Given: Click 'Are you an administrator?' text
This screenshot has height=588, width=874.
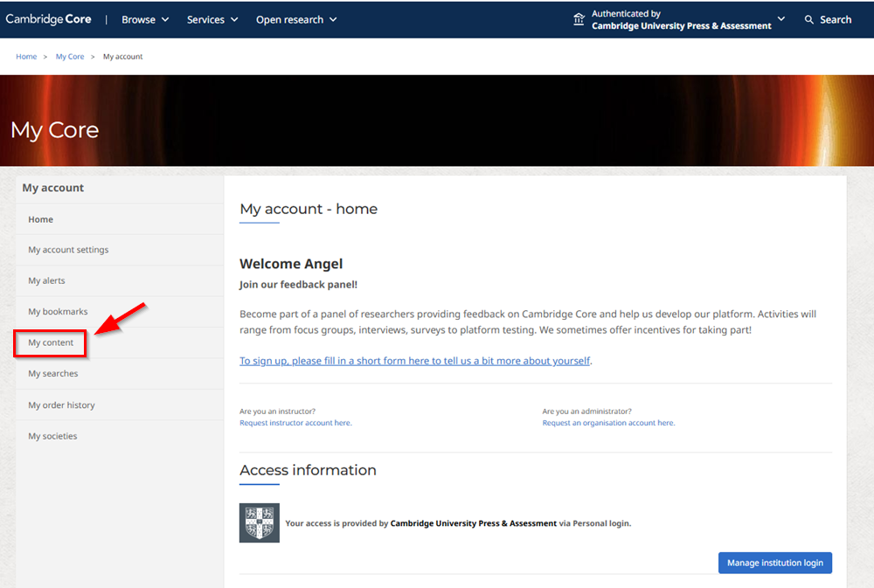Looking at the screenshot, I should pos(587,412).
